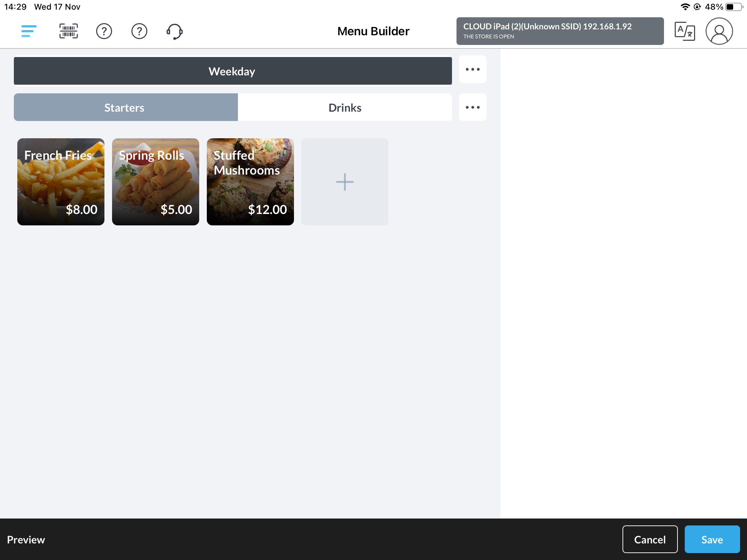Open language translation settings
This screenshot has height=560, width=747.
(684, 31)
